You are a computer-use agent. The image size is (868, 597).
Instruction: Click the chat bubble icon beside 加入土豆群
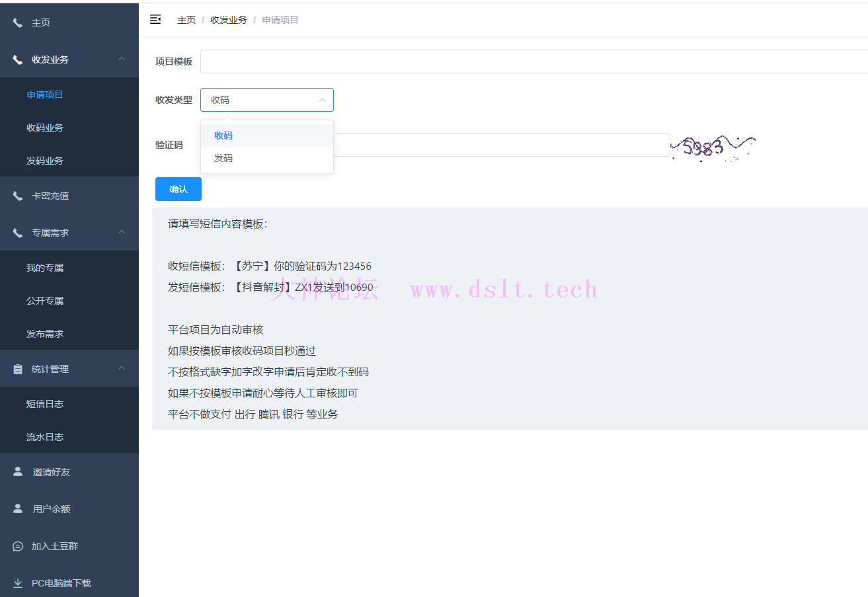point(18,546)
